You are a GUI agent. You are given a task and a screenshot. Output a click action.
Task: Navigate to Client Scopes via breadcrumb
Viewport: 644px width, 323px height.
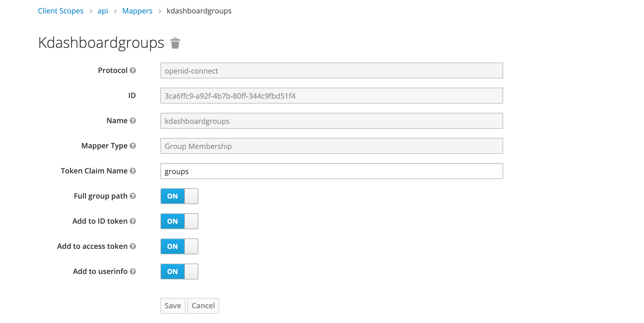pos(61,11)
